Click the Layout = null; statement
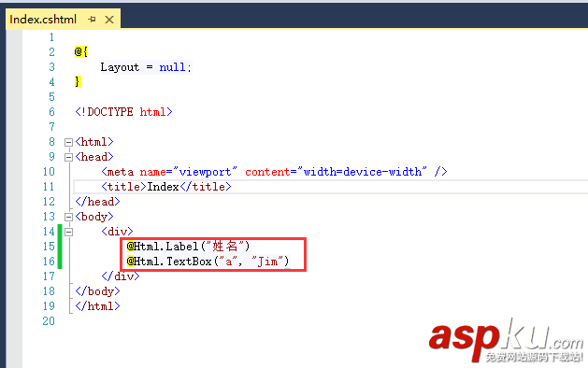 pos(146,67)
